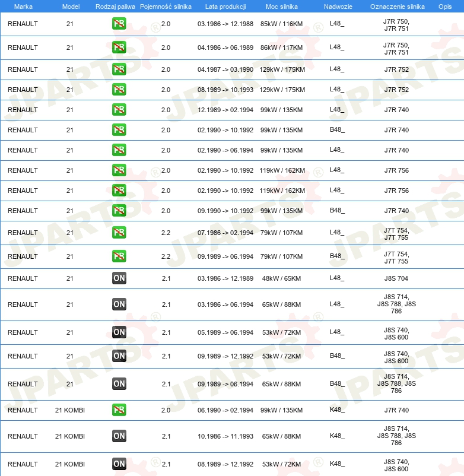Click the Marka column header
Viewport: 464px width, 476px height.
23,7
